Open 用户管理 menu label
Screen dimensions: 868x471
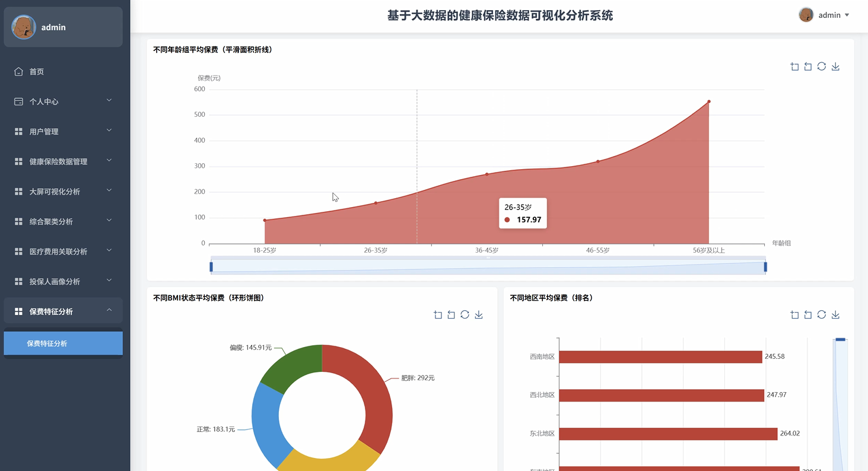click(x=44, y=132)
